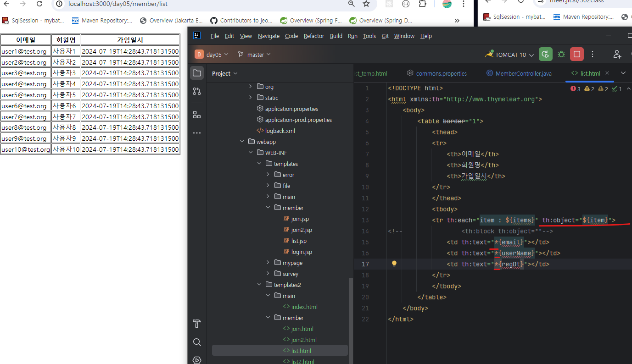
Task: Open the master branch dropdown
Action: (255, 55)
